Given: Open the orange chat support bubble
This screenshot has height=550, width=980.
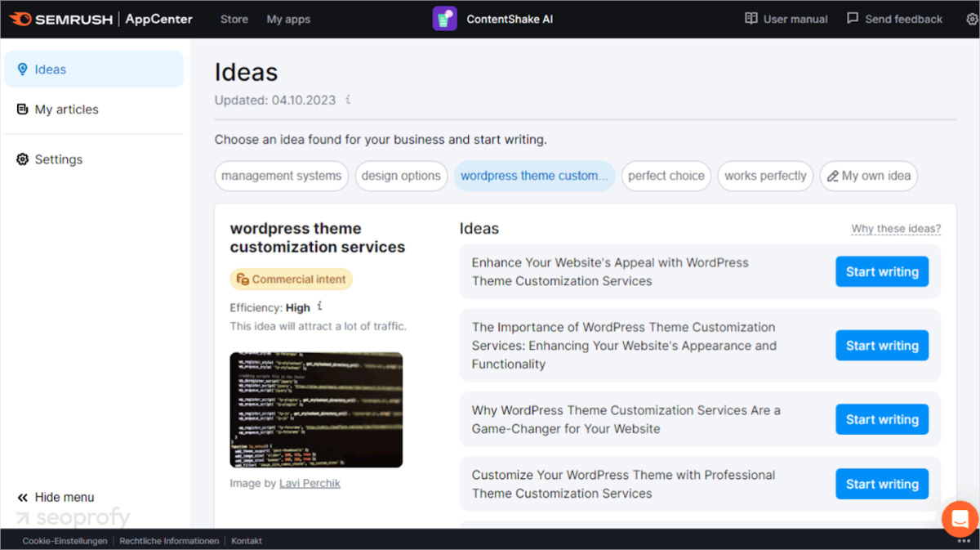Looking at the screenshot, I should (960, 518).
